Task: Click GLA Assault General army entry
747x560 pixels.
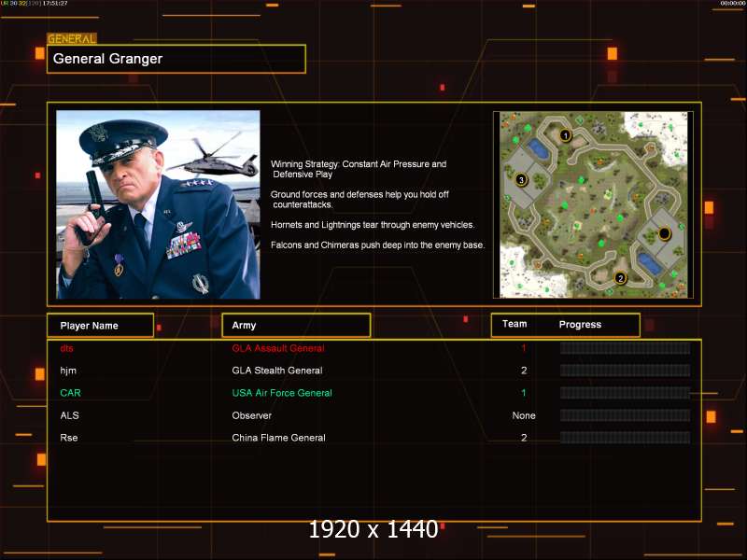Action: (278, 348)
